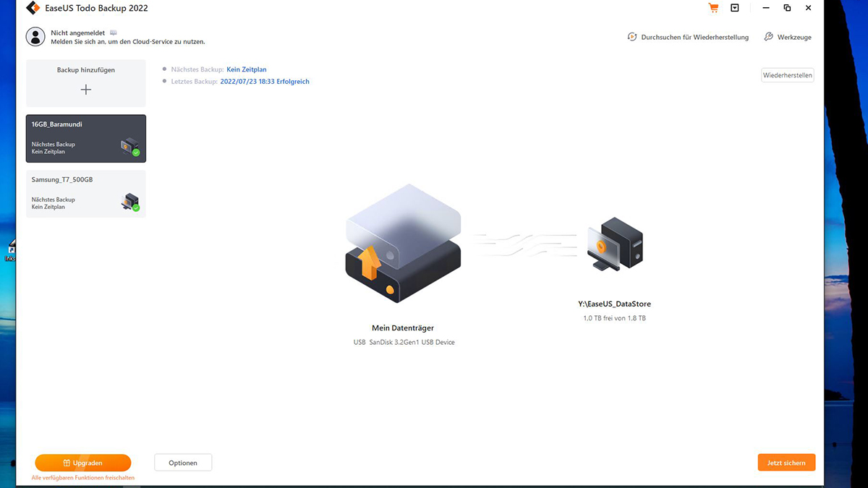Click the Mein Datenträger label
Screen dimensions: 868x488
403,328
